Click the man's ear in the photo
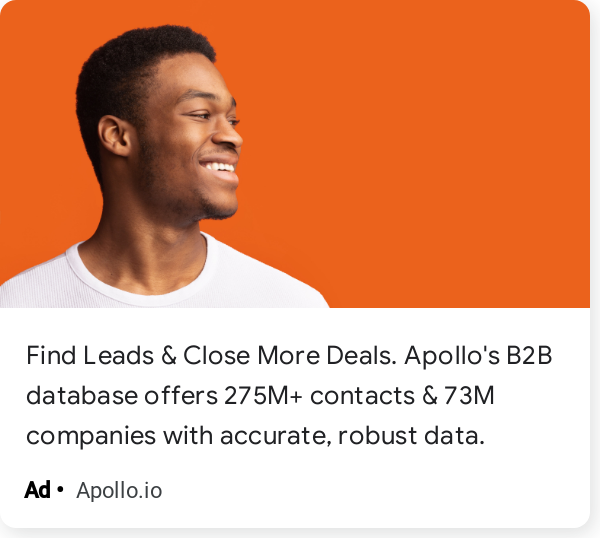 tap(114, 135)
